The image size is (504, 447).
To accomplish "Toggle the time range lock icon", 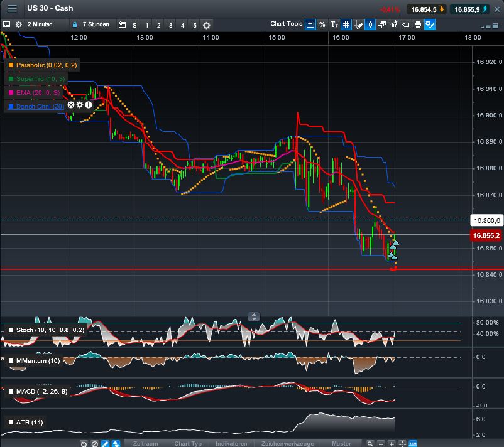I will click(75, 24).
